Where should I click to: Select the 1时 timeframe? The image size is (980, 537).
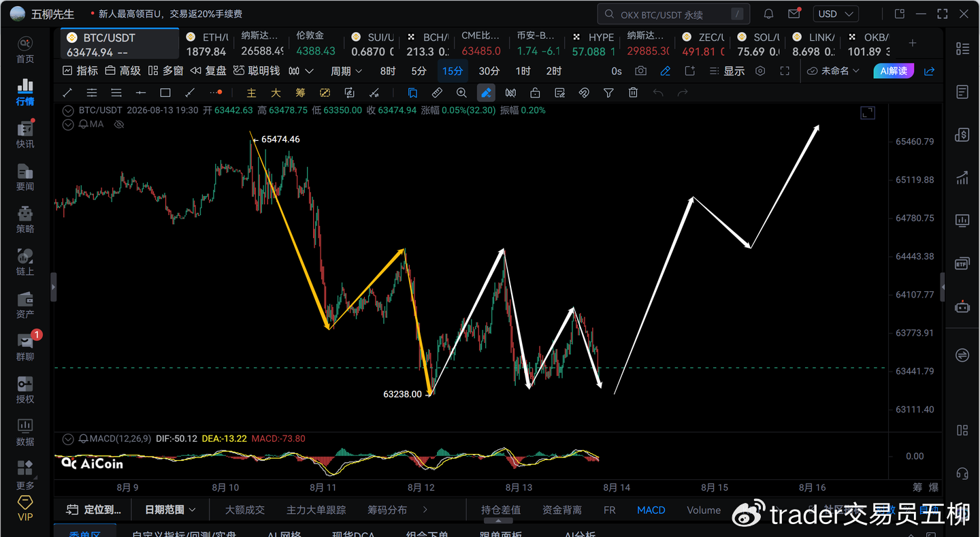tap(523, 71)
